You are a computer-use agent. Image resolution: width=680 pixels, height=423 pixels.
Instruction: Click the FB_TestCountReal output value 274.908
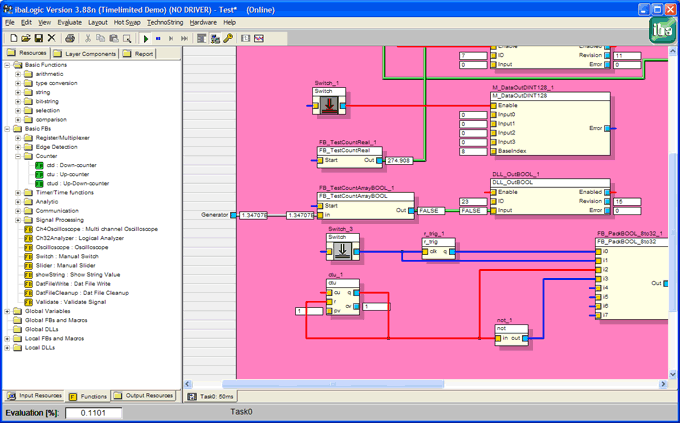point(399,161)
